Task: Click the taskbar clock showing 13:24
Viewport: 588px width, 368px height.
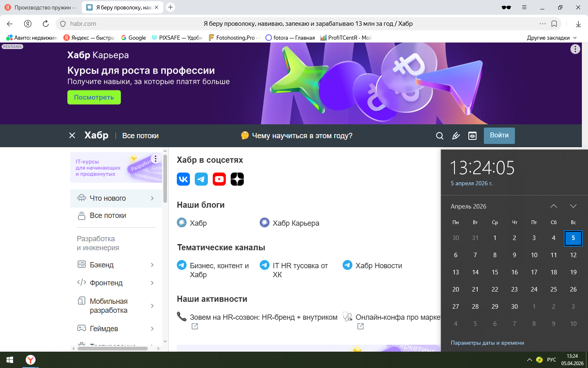Action: (572, 360)
